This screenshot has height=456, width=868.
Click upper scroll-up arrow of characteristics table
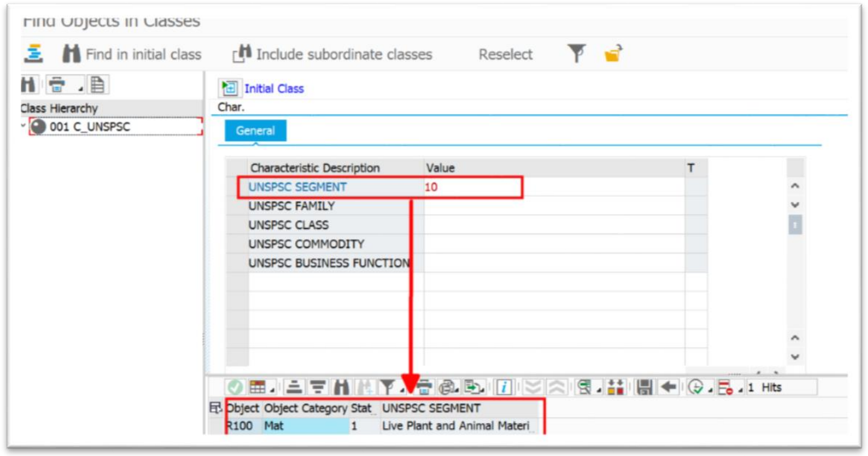tap(795, 186)
